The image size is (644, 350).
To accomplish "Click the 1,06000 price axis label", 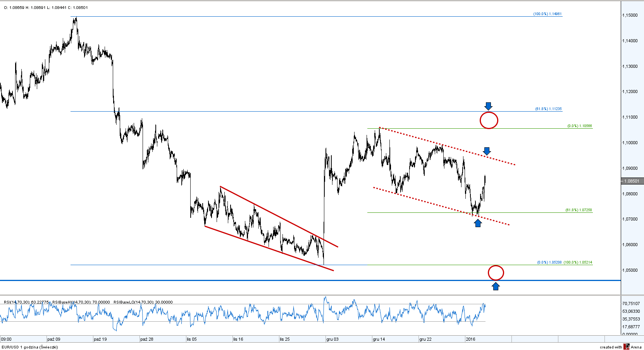I will pyautogui.click(x=630, y=245).
